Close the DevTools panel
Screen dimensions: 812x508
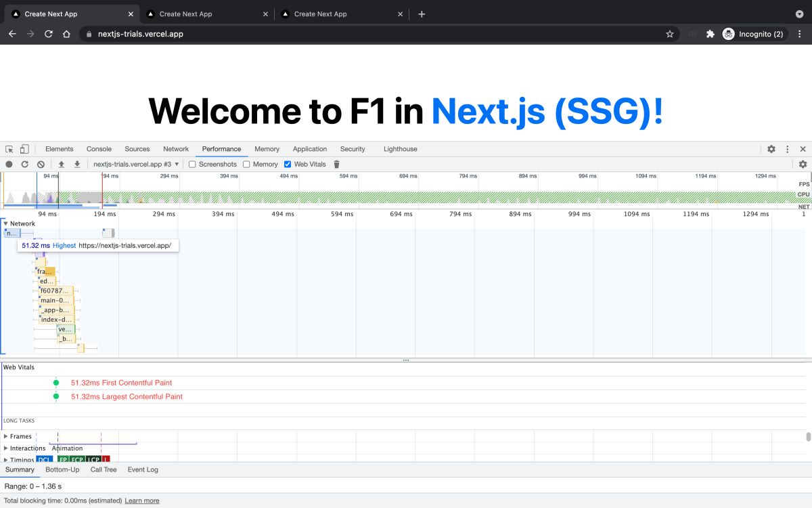click(803, 149)
